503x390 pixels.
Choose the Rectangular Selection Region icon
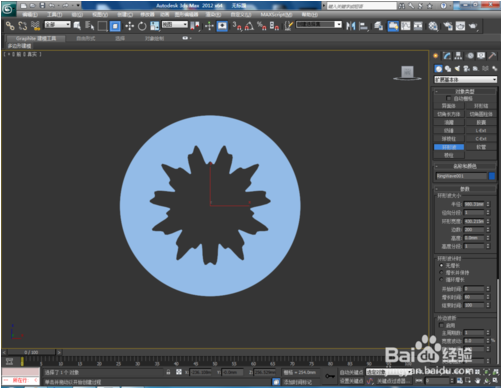click(x=102, y=26)
